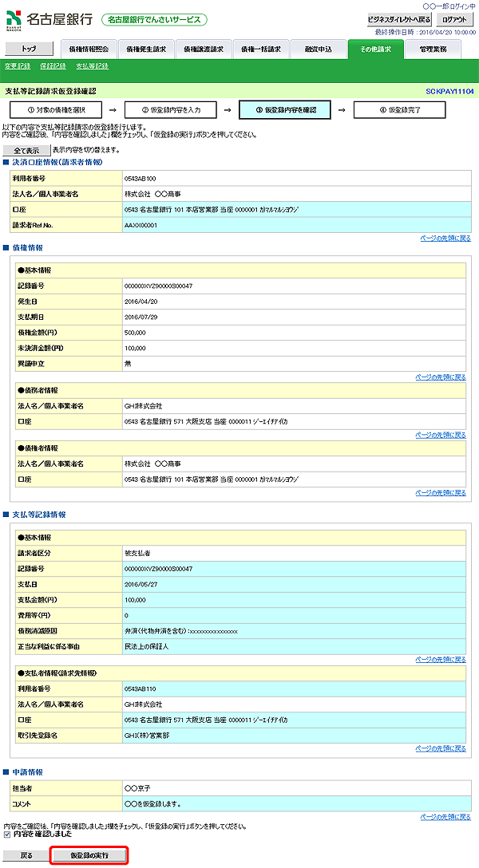Click ページの先頭に戻る under 債権者情報 block

[x=441, y=493]
